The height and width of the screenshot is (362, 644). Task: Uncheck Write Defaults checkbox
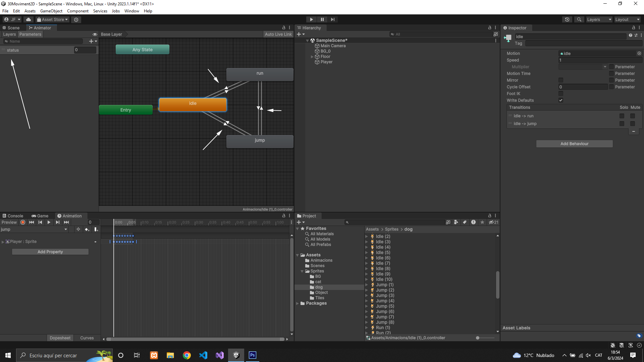560,100
